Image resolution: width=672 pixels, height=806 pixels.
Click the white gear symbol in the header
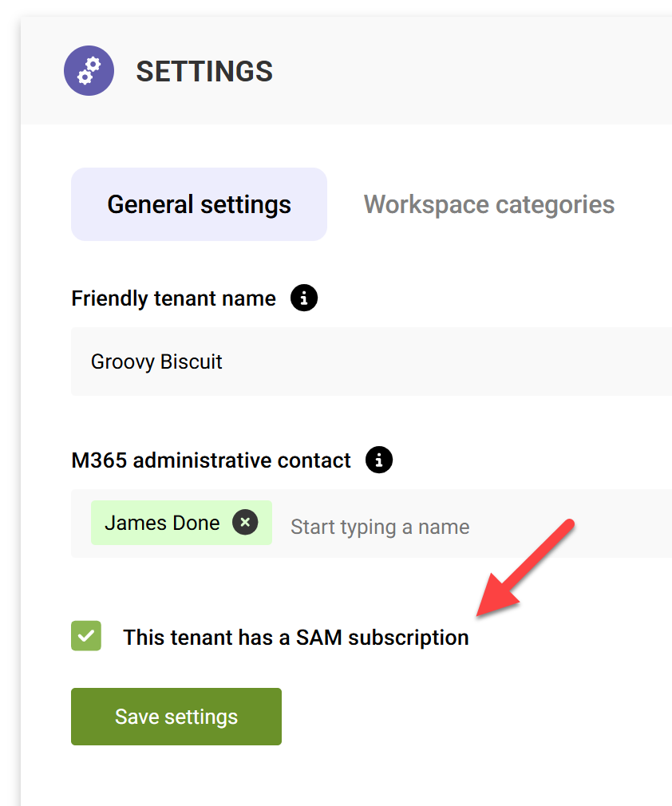89,70
